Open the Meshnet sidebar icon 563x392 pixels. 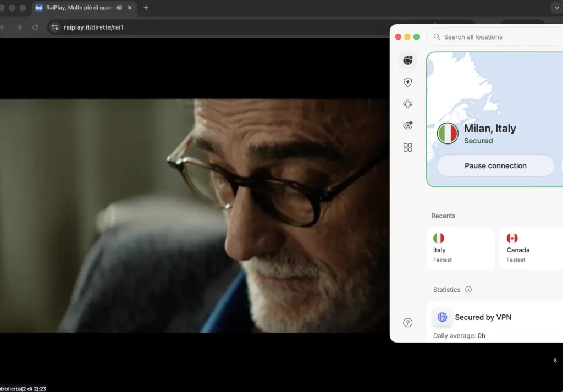(407, 104)
